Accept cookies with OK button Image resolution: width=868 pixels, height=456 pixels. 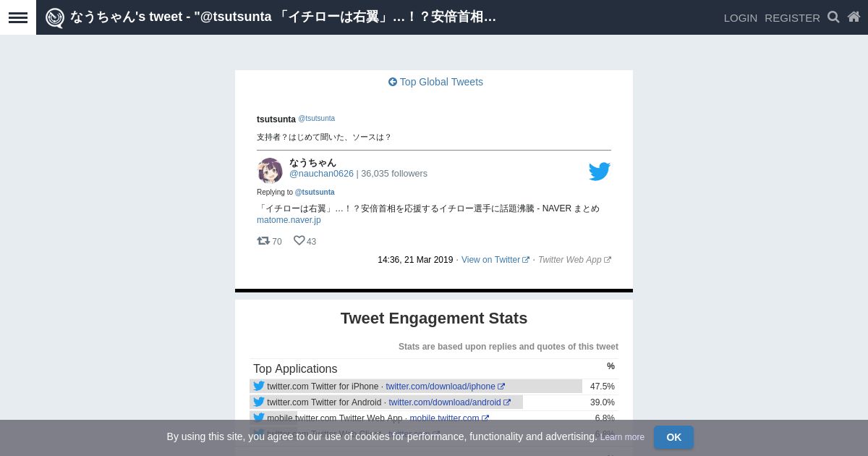(673, 437)
